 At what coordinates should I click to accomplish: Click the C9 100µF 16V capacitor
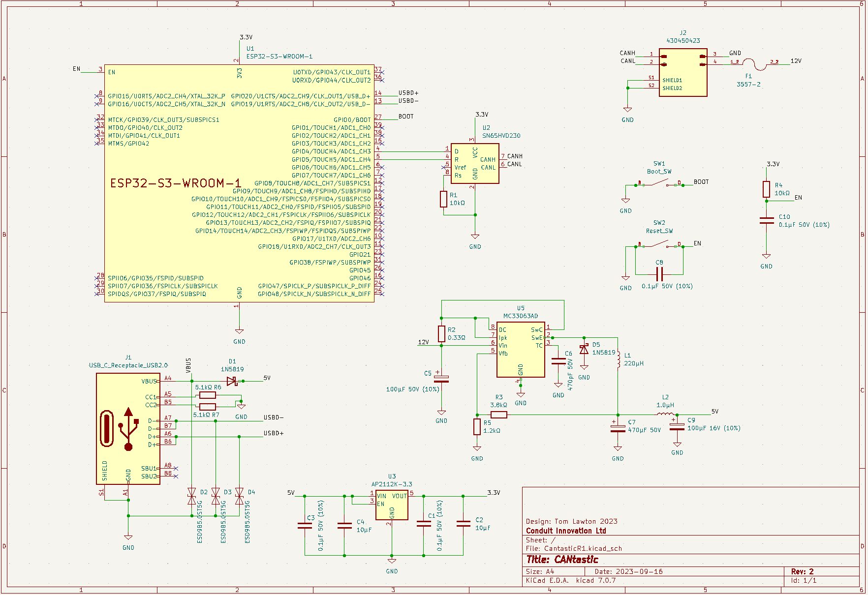(x=677, y=426)
